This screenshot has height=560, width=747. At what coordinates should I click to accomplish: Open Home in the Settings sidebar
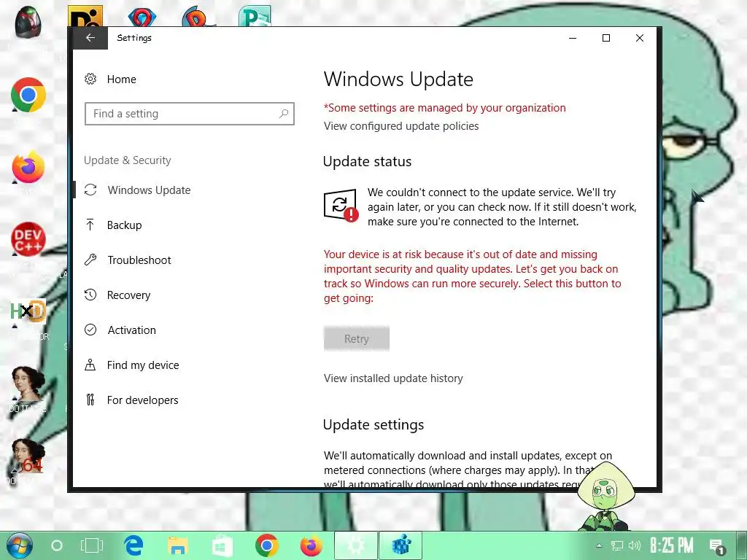[x=122, y=79]
